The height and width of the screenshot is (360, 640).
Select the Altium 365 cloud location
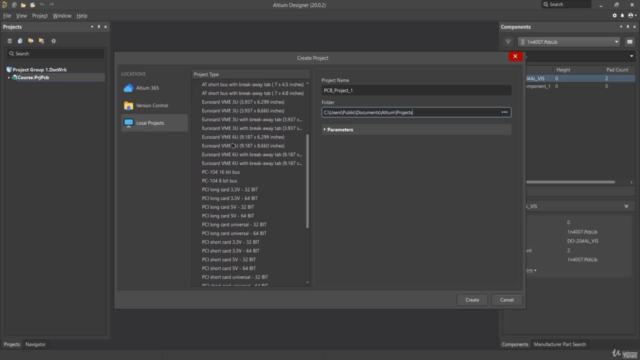pyautogui.click(x=154, y=88)
